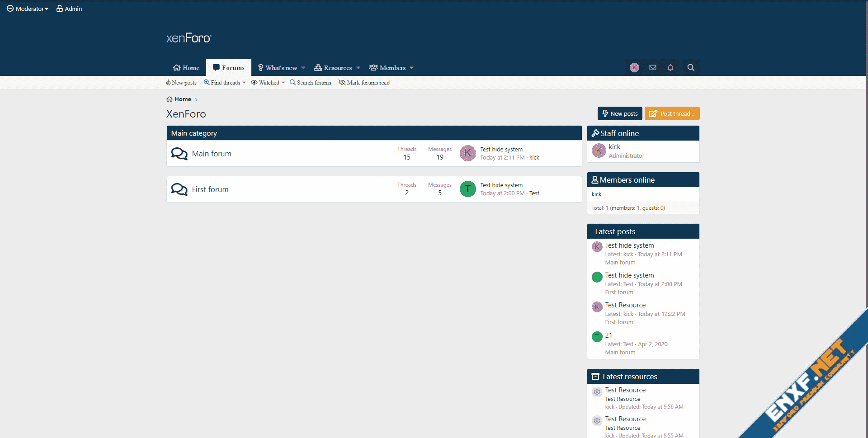This screenshot has height=438, width=868.
Task: Click kick's avatar in Staff online
Action: click(599, 151)
